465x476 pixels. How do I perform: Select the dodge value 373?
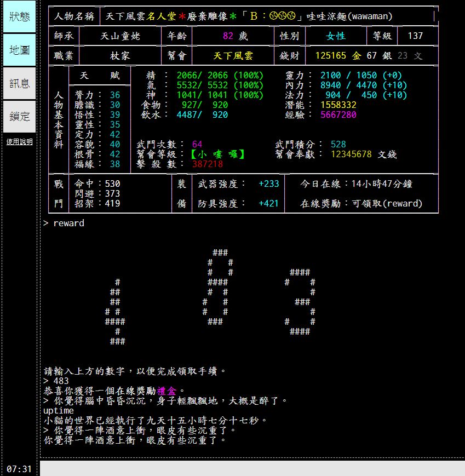(x=113, y=194)
